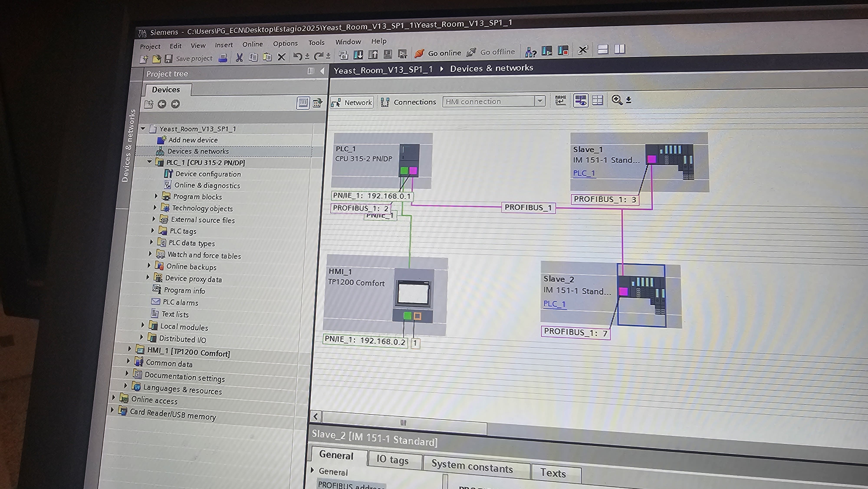Click the horizontal scrollbar left arrow
Screen dimensions: 868x489
coord(316,416)
